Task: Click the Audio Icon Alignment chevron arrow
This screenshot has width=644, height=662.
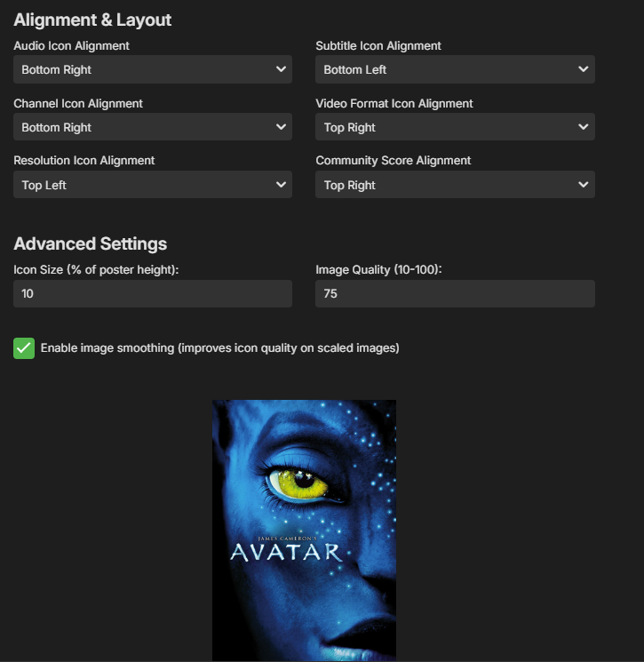Action: pyautogui.click(x=281, y=68)
